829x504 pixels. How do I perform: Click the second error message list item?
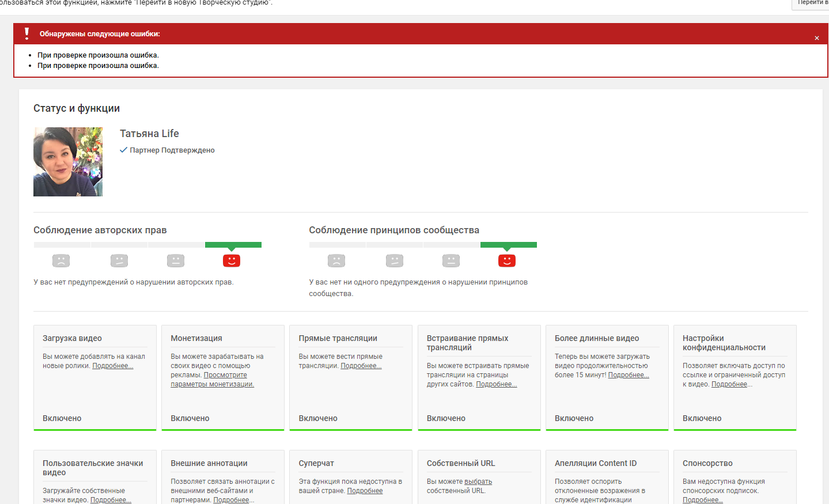coord(98,66)
